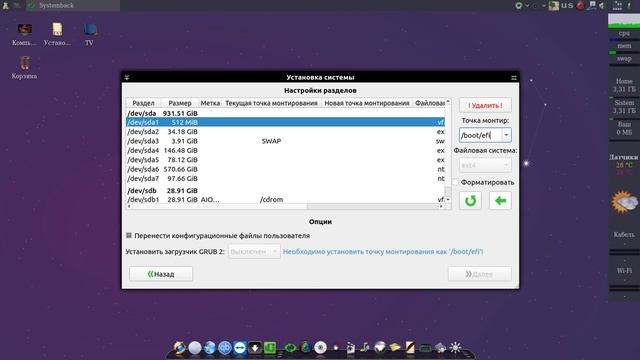Click the /cdrom mount point cell
The width and height of the screenshot is (640, 360).
(x=271, y=200)
